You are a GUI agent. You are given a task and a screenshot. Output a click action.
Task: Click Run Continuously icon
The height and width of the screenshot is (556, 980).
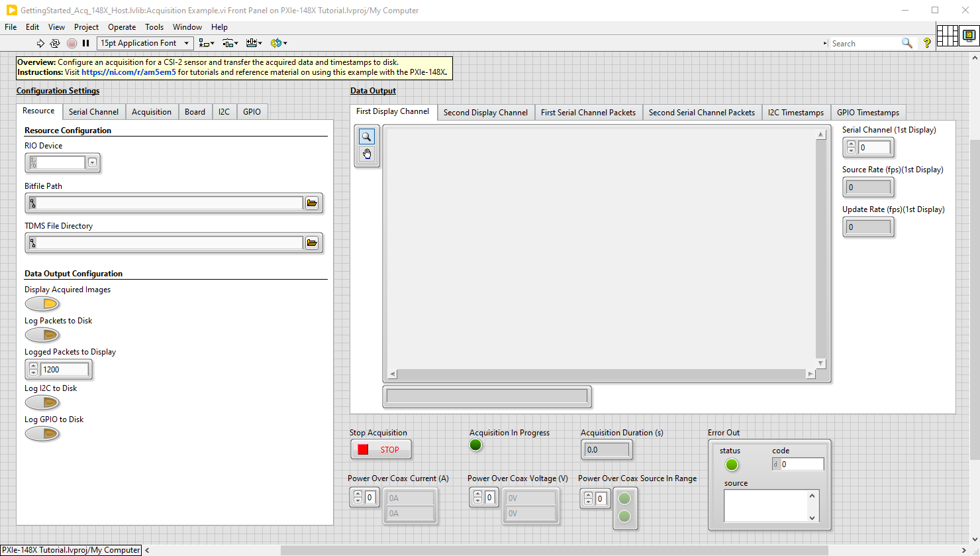coord(55,43)
